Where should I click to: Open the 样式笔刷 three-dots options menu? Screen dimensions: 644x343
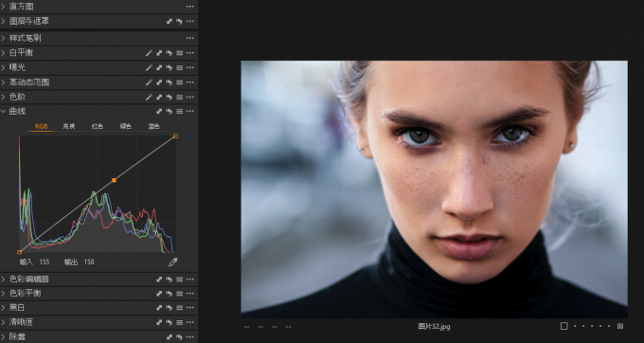pyautogui.click(x=189, y=38)
